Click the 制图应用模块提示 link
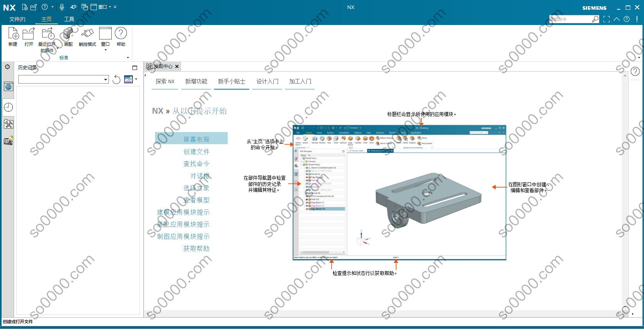644x329 pixels. coord(183,236)
